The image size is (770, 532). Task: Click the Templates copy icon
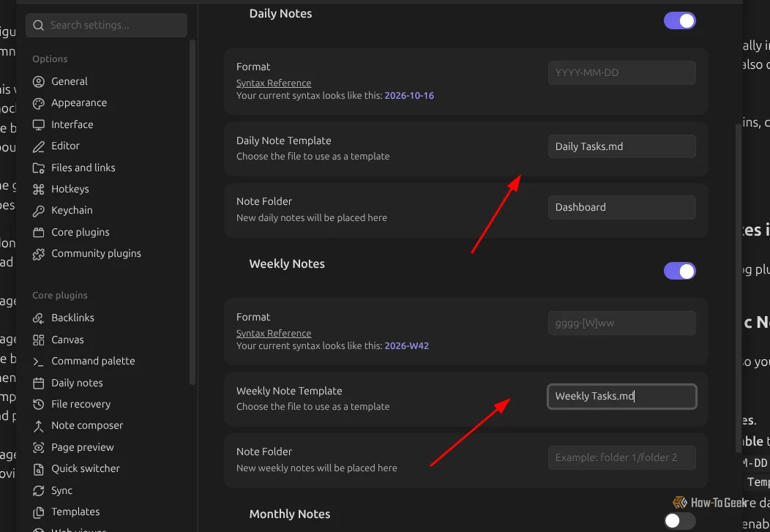(38, 512)
